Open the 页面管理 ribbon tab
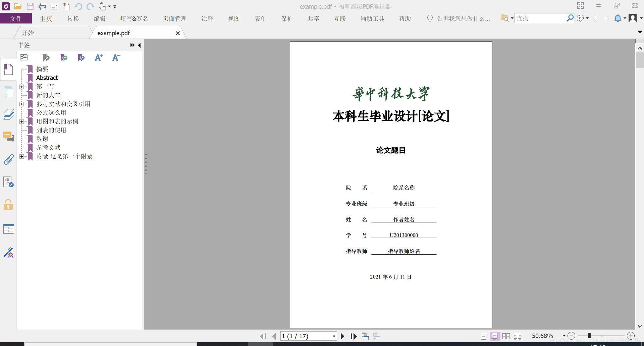 click(x=175, y=18)
